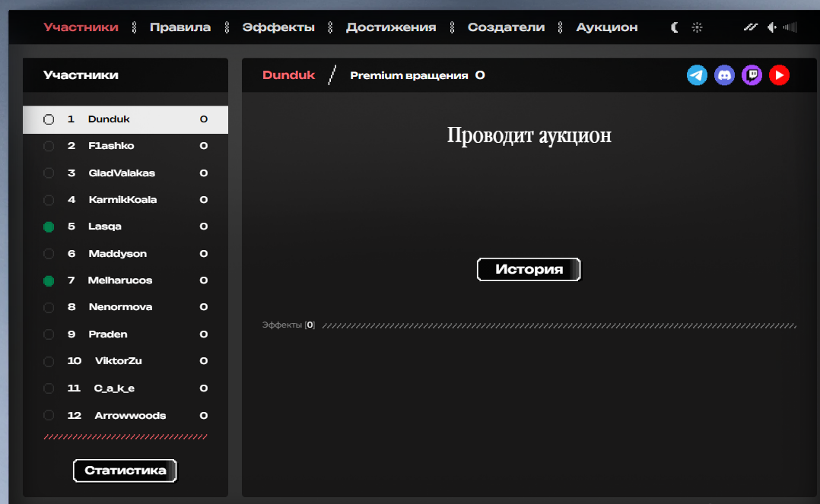Screen dimensions: 820x504
Task: Click the red Dunduk header name
Action: pyautogui.click(x=289, y=75)
